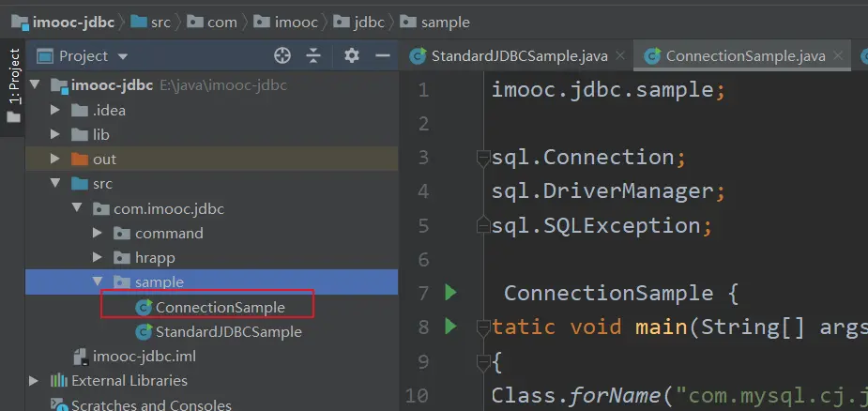The height and width of the screenshot is (411, 868).
Task: Select the hrapp package
Action: [155, 257]
